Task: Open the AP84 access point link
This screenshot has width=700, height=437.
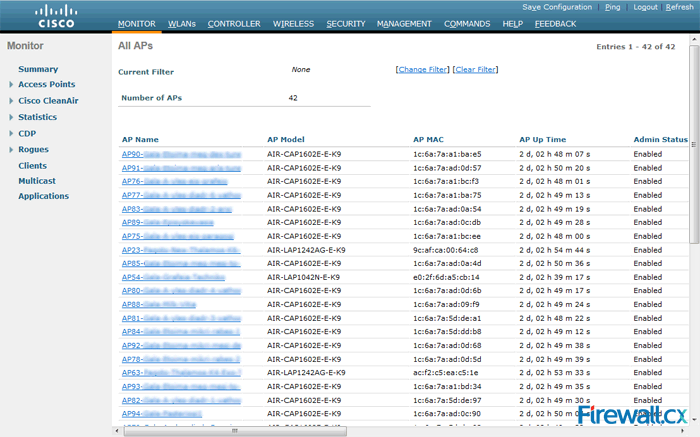Action: coord(181,332)
